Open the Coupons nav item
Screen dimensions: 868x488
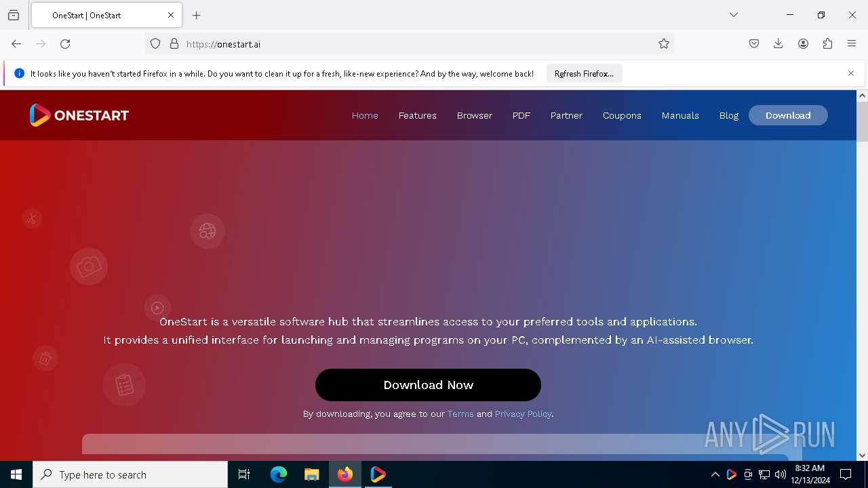[622, 115]
